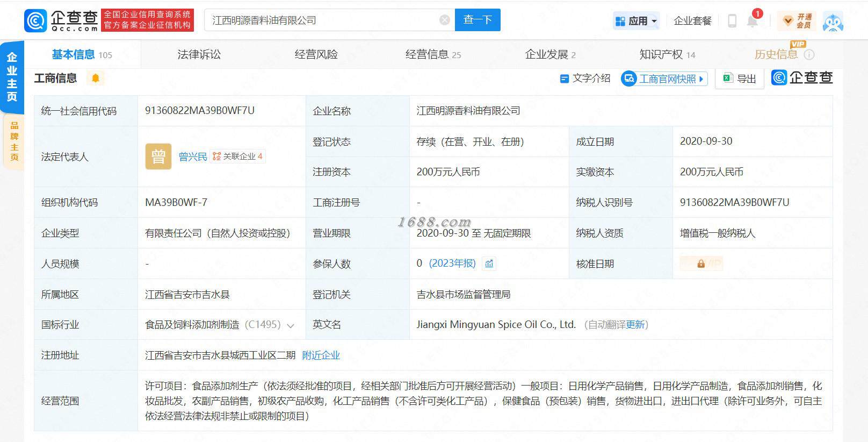Click the info icon beside 历史信息
The image size is (868, 442).
tap(809, 55)
